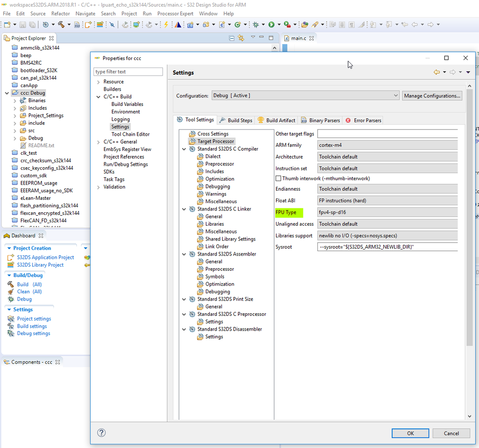The image size is (479, 448).
Task: Open the Processor Expert menu
Action: pyautogui.click(x=175, y=14)
